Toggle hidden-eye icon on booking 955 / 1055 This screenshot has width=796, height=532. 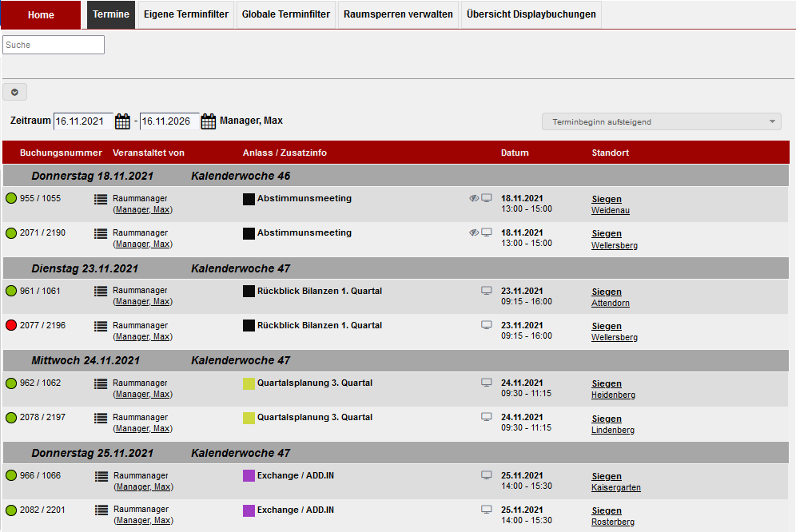coord(474,198)
